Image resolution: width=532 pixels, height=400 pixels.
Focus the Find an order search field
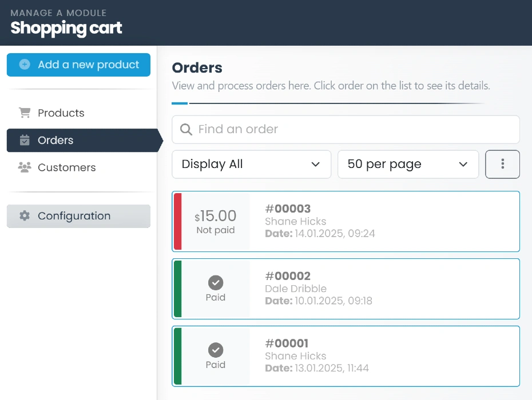[346, 130]
